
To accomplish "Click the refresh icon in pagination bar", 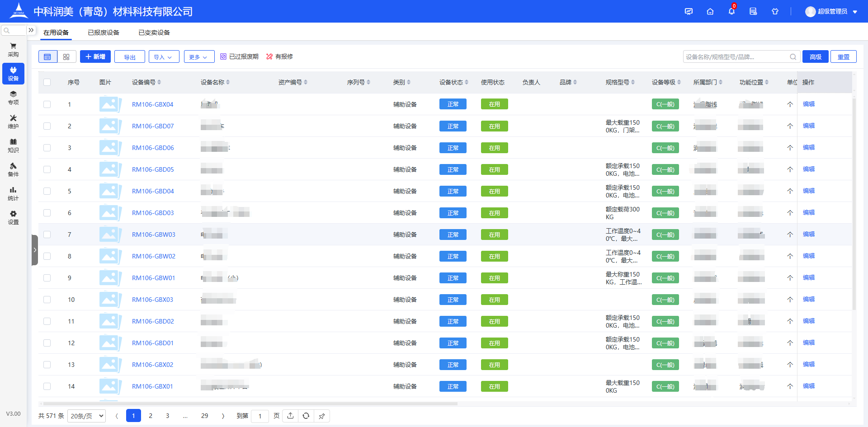I will 306,416.
